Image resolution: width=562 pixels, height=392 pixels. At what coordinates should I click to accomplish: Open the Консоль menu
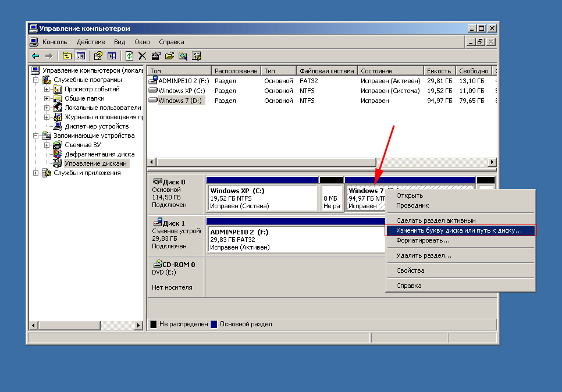[x=55, y=42]
